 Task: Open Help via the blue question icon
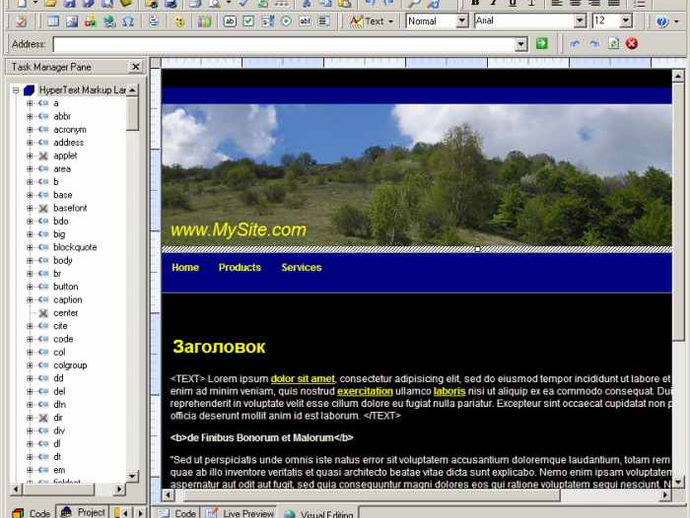662,21
